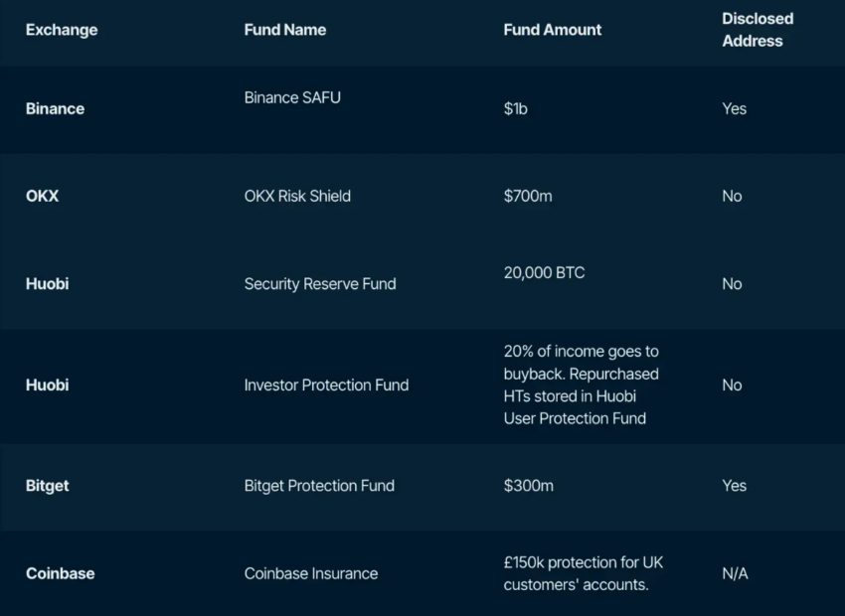The height and width of the screenshot is (616, 845).
Task: Select the Binance exchange cell
Action: (x=55, y=108)
